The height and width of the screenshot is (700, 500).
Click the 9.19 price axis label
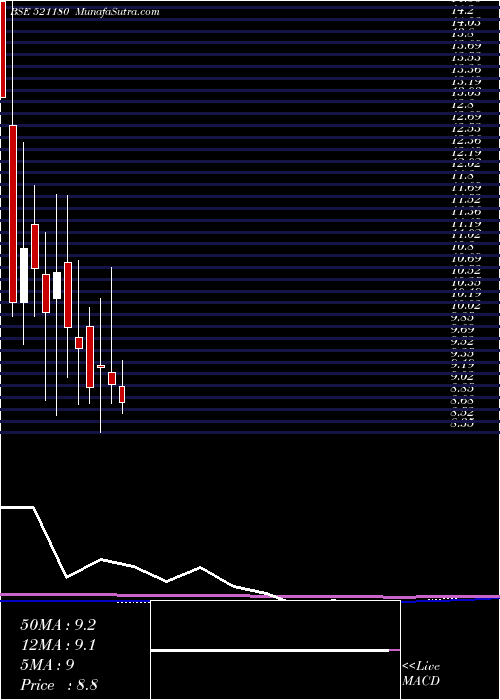point(462,365)
